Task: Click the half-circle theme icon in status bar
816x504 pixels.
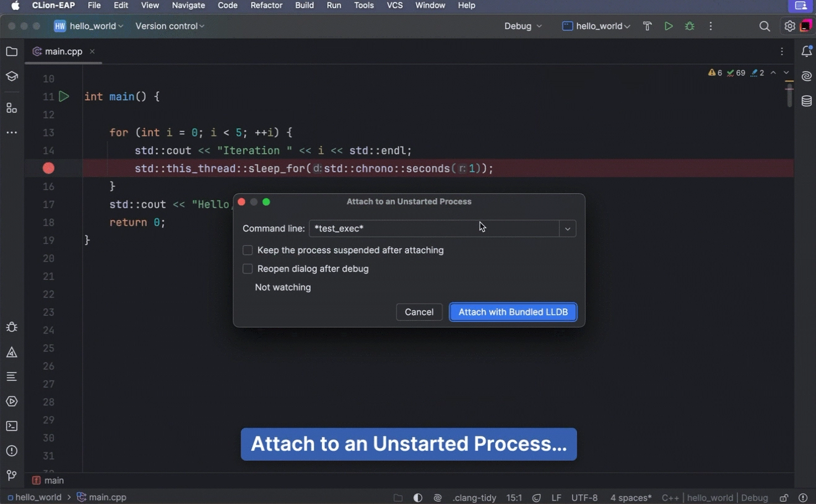Action: click(418, 498)
